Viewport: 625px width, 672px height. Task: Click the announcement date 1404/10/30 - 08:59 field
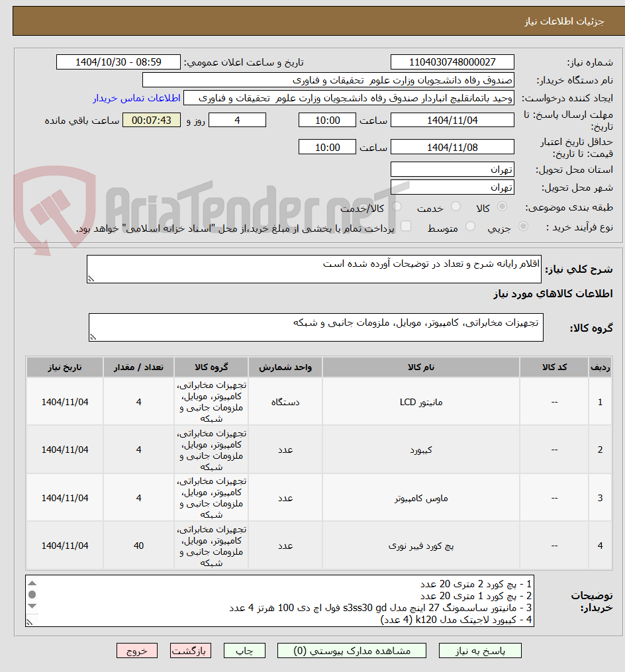(119, 62)
